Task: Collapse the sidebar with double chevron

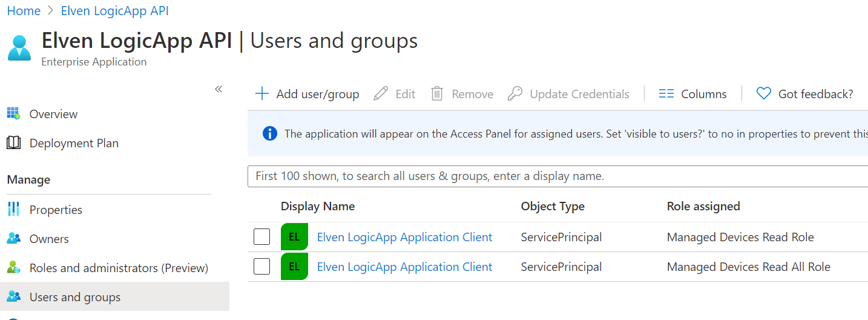Action: (x=219, y=90)
